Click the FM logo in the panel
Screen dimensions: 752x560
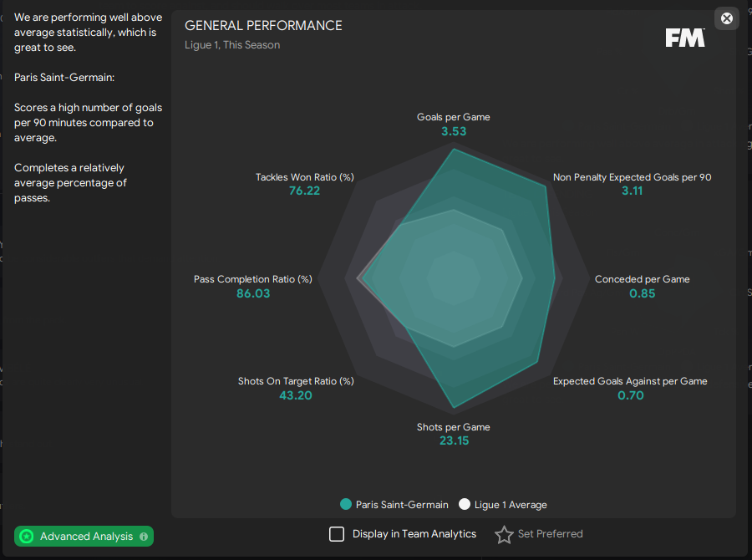coord(685,38)
